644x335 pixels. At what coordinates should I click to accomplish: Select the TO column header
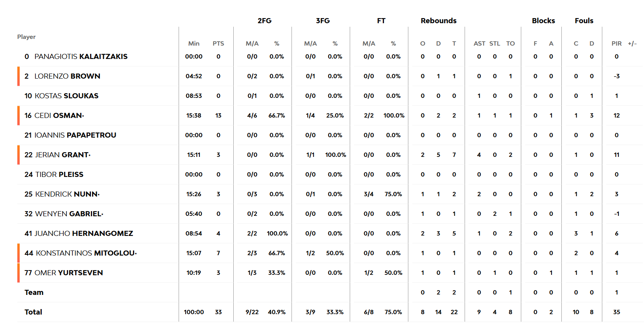tap(510, 44)
